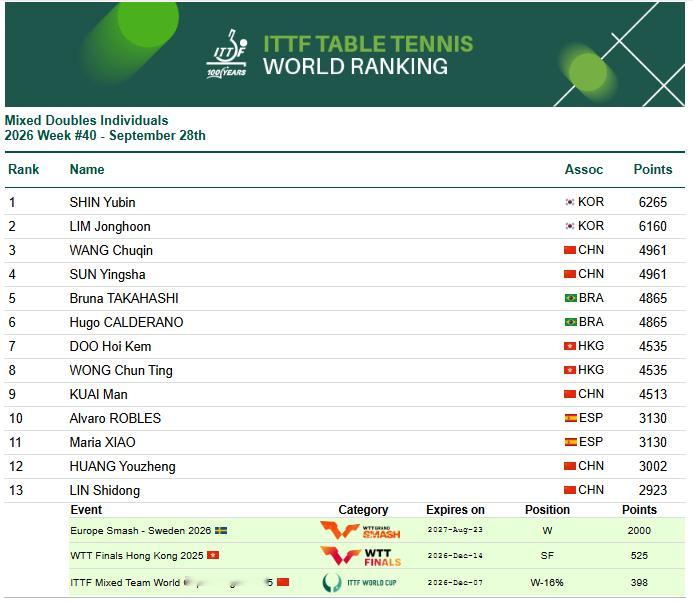Click the ITTF 100 Years logo
693x601 pixels.
pyautogui.click(x=227, y=54)
